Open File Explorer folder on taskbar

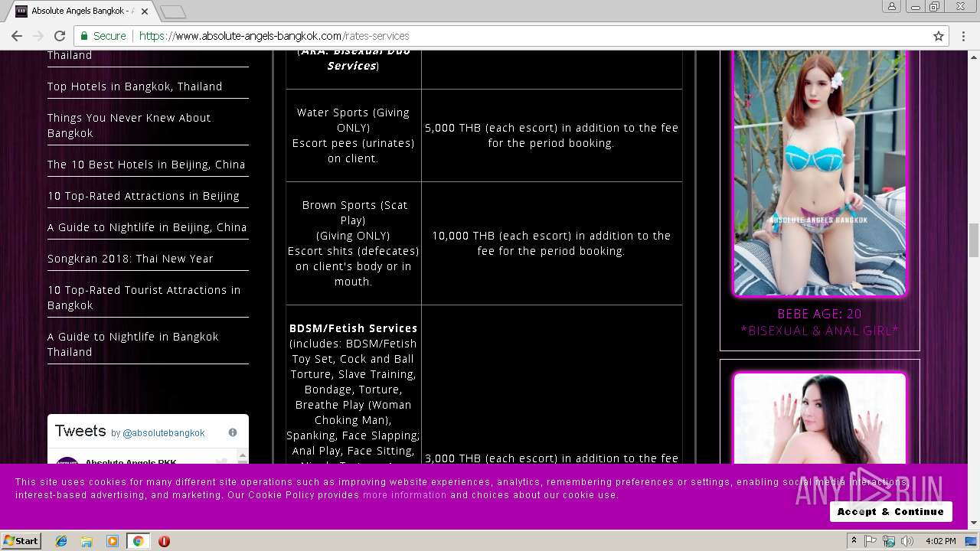coord(87,541)
